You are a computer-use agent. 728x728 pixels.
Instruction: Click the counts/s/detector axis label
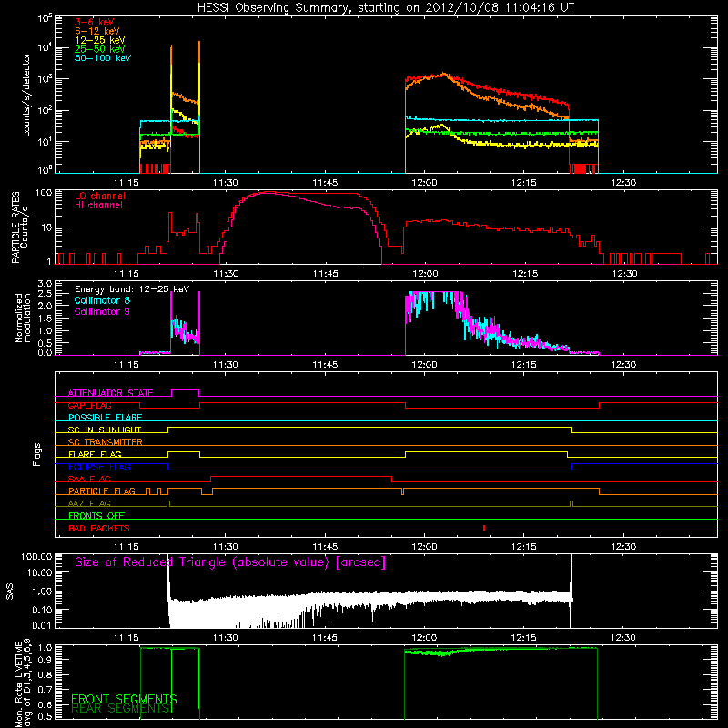click(26, 95)
